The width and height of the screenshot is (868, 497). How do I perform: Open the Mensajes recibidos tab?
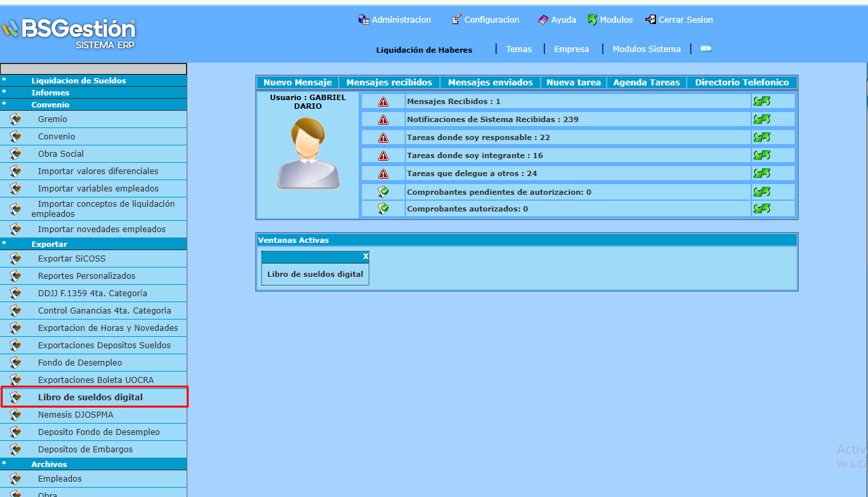pos(389,83)
